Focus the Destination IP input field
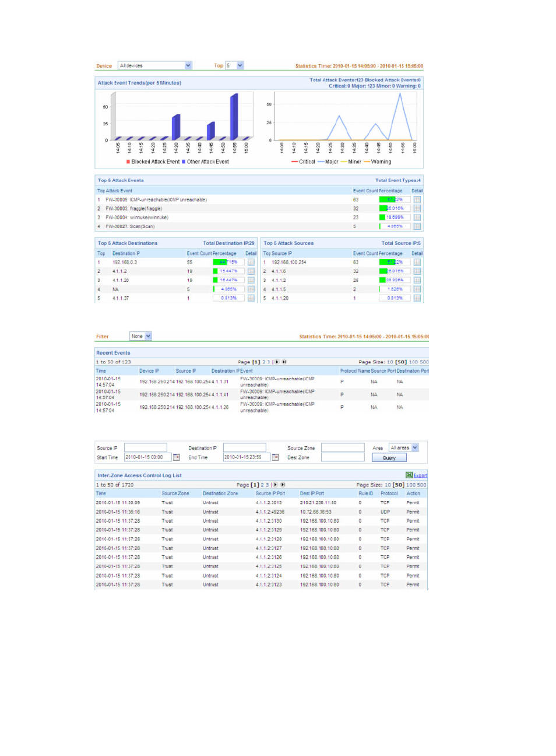Screen dimensions: 556x756 tap(245, 448)
